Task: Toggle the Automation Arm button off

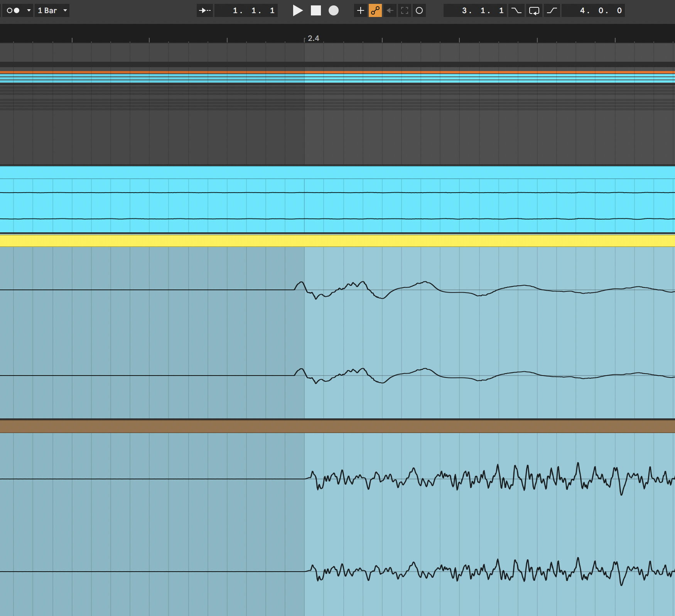Action: coord(375,10)
